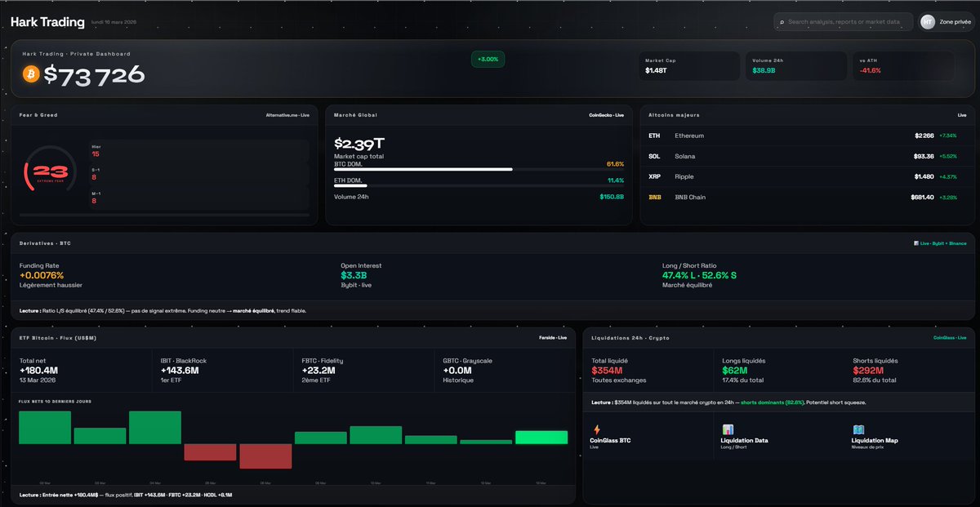Click the Volume 24h $150.8B value
The image size is (980, 507).
click(612, 197)
